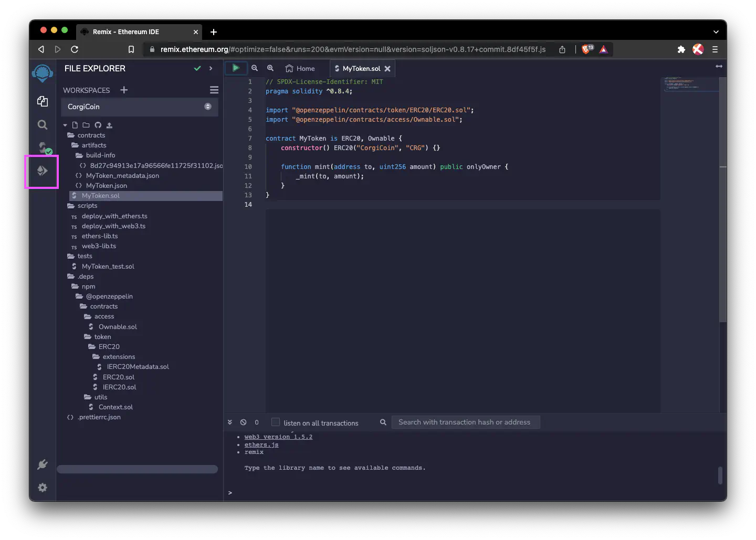Image resolution: width=756 pixels, height=540 pixels.
Task: Open the File Explorer sidebar icon
Action: 43,101
